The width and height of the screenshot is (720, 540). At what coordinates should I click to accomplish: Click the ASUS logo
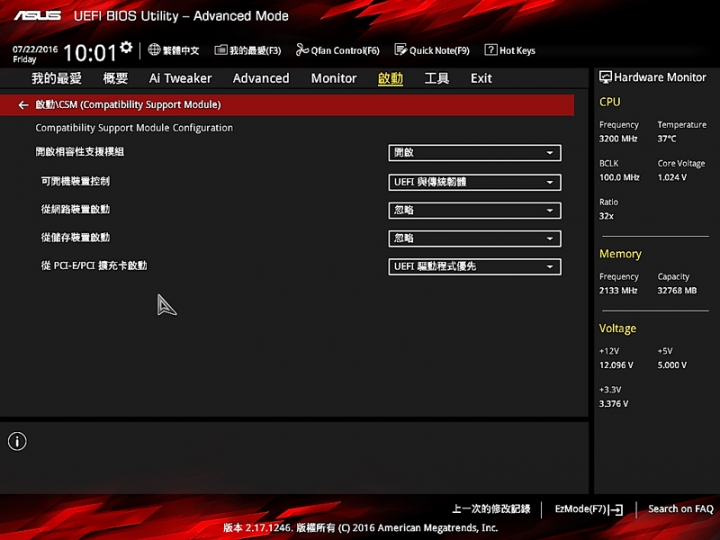click(37, 16)
